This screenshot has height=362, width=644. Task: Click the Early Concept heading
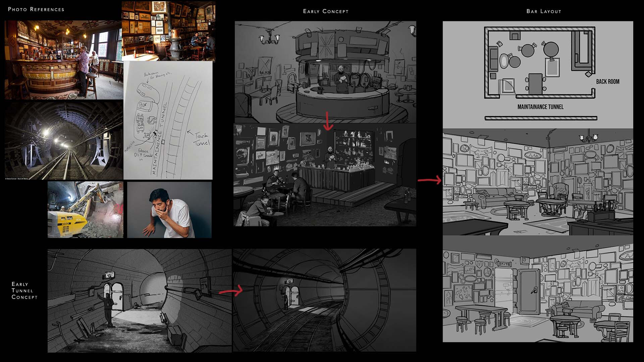pyautogui.click(x=326, y=11)
